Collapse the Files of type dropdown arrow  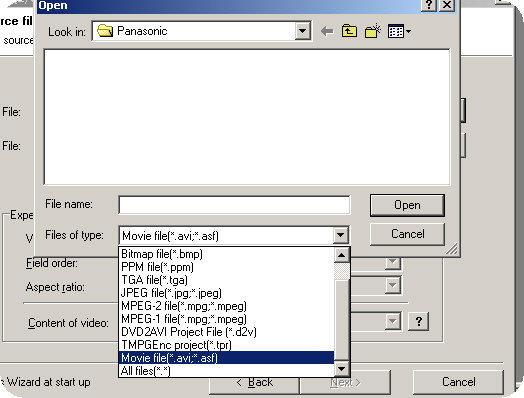pos(341,235)
